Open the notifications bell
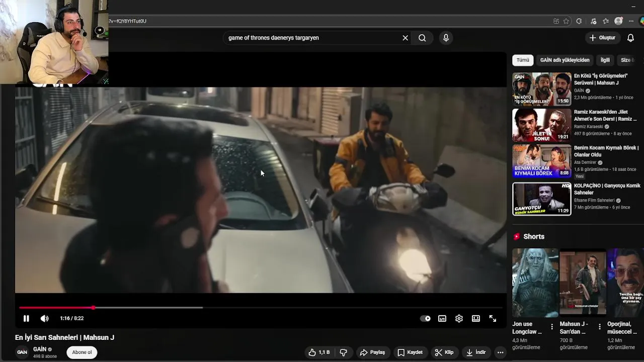The image size is (644, 362). pyautogui.click(x=630, y=38)
